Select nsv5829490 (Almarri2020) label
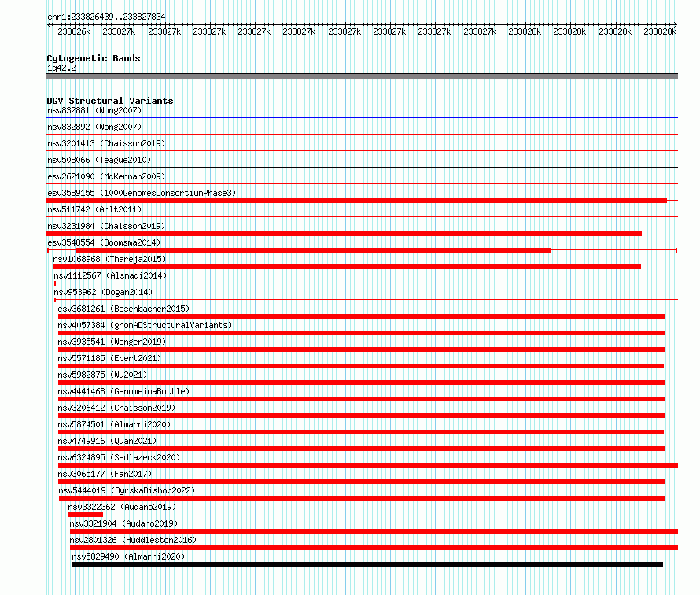Image resolution: width=700 pixels, height=595 pixels. click(128, 556)
